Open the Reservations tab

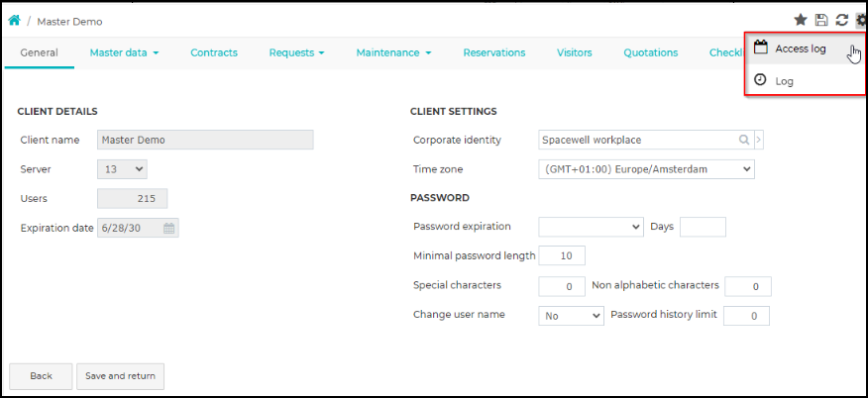(494, 53)
